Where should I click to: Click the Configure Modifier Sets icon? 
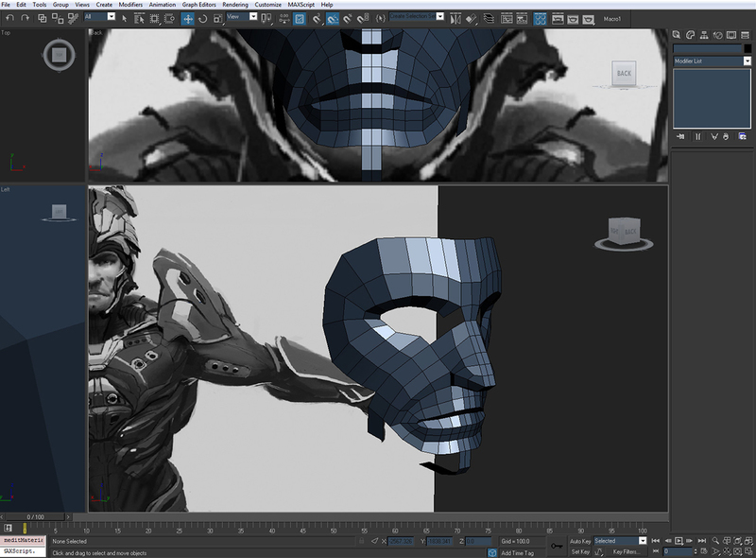pyautogui.click(x=743, y=136)
